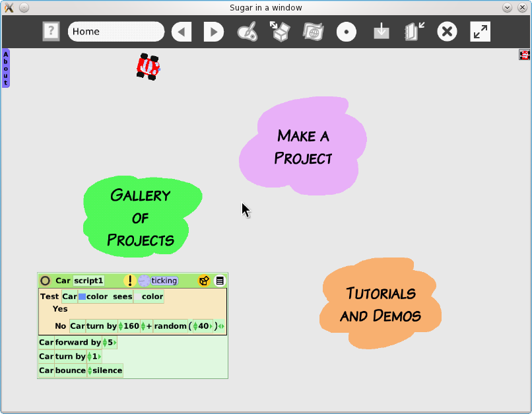Click the Car label in script header
Image resolution: width=532 pixels, height=414 pixels.
(x=63, y=281)
